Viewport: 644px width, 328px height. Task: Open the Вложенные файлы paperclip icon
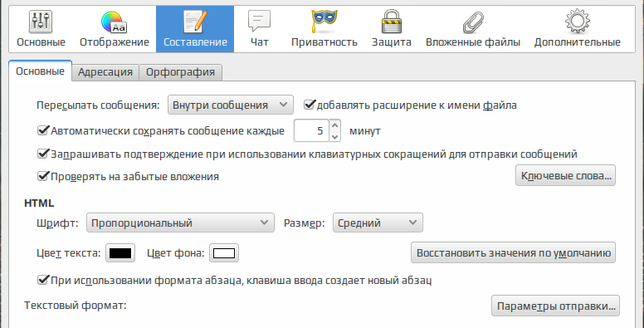(473, 22)
